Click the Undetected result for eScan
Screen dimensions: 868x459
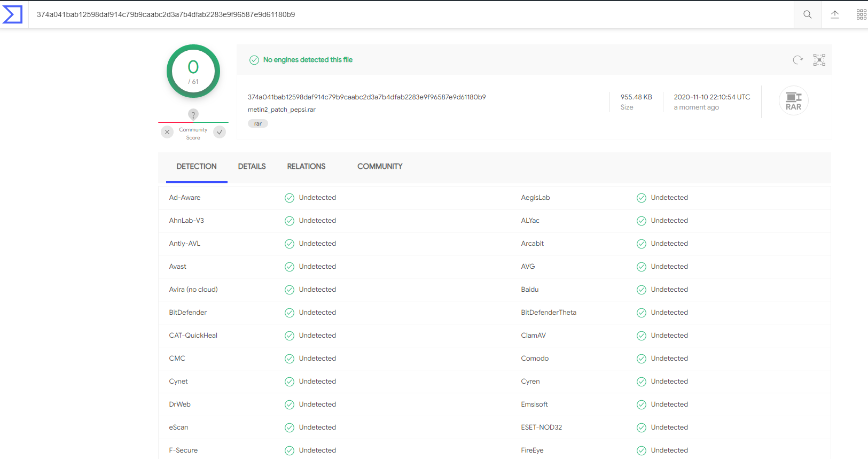pos(317,427)
